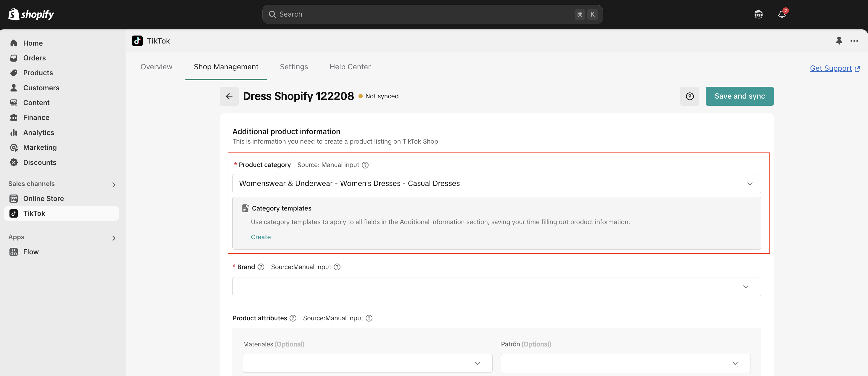Open the Patrón dropdown

point(625,363)
